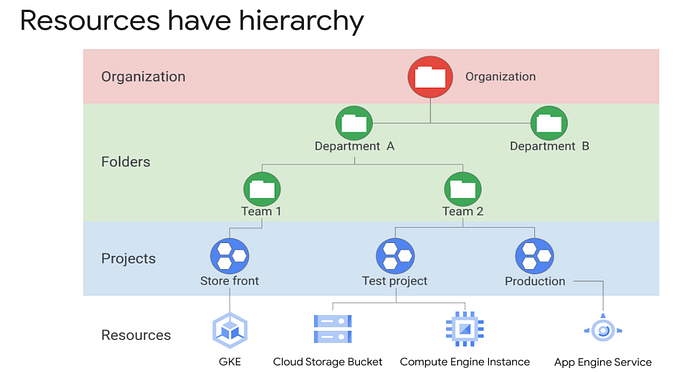Select the Compute Engine Instance chip icon
The width and height of the screenshot is (700, 372).
pyautogui.click(x=465, y=329)
